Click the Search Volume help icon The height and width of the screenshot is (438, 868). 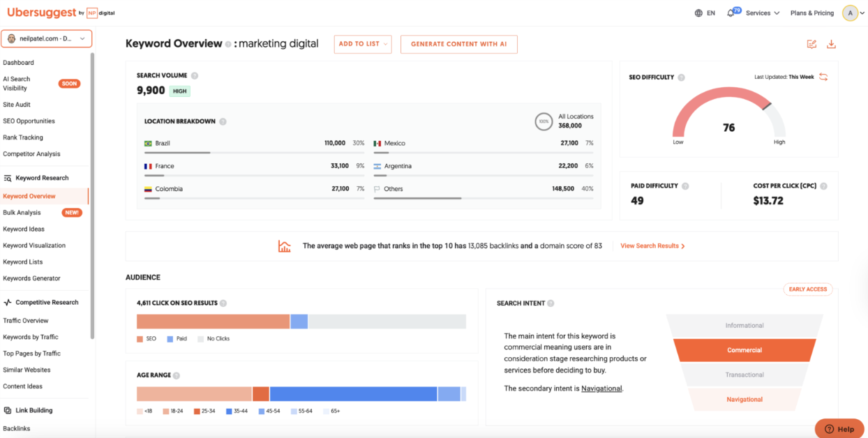195,75
